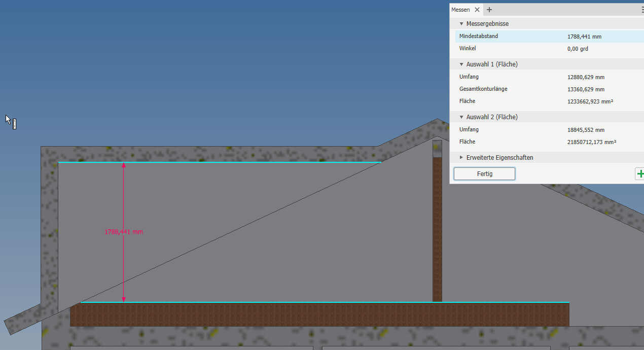The width and height of the screenshot is (644, 350).
Task: Click the Winkel value 0,00 grd
Action: tap(578, 49)
